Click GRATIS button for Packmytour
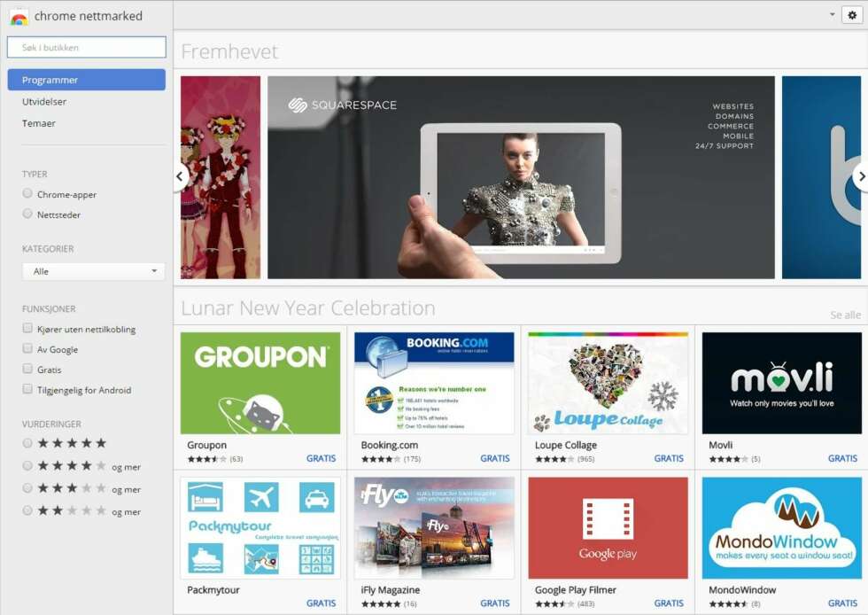 click(321, 603)
